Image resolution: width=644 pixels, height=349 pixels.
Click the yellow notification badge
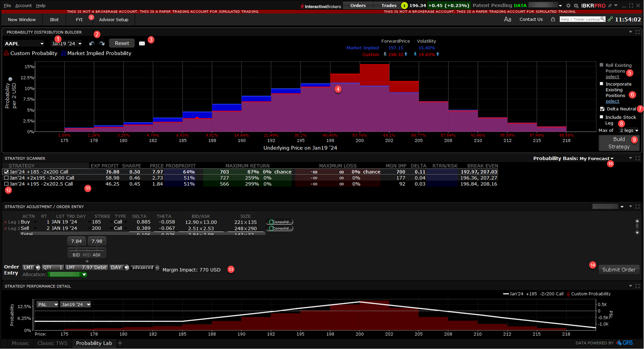[x=404, y=5]
